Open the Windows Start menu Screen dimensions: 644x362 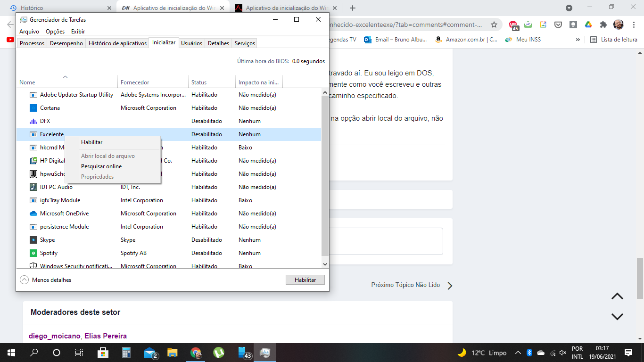[x=11, y=353]
